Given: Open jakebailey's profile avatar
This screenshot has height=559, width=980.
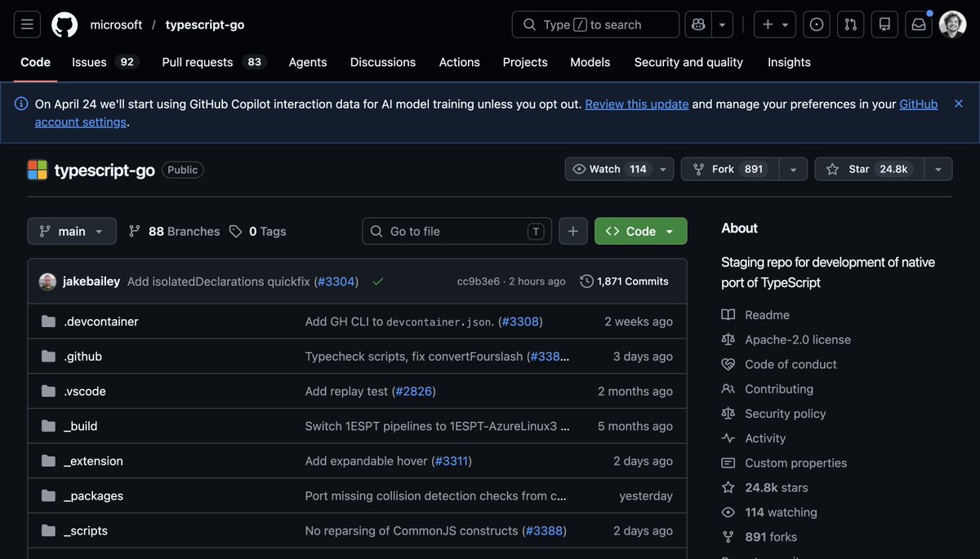Looking at the screenshot, I should (x=47, y=282).
